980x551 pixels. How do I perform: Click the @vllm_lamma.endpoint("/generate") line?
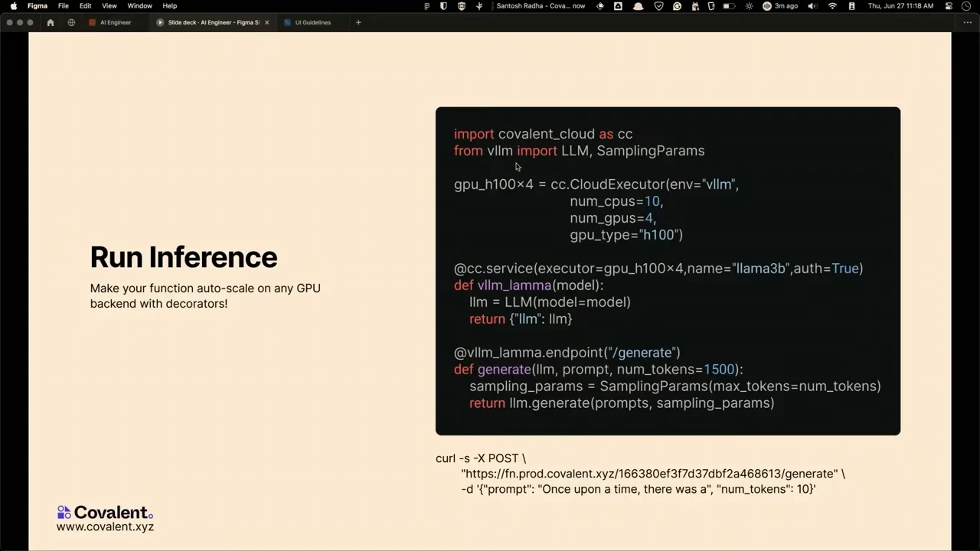pyautogui.click(x=567, y=353)
